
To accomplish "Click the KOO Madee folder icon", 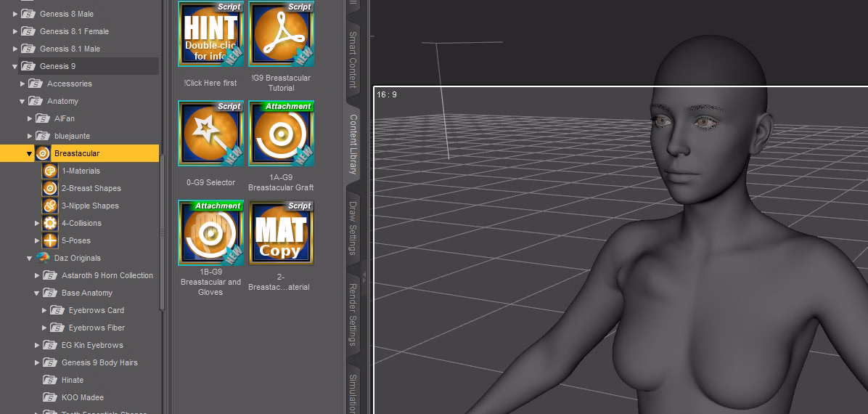I will 50,397.
